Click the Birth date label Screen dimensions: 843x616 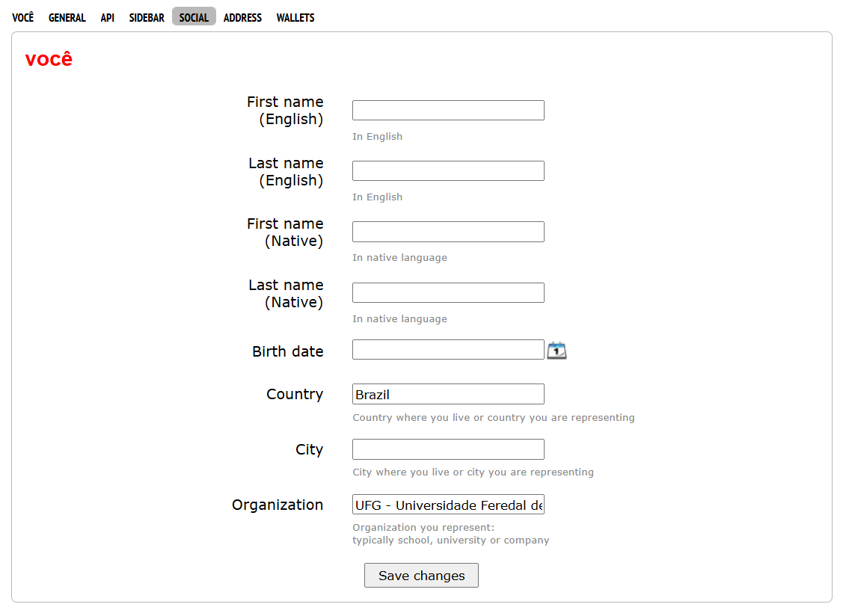pyautogui.click(x=288, y=351)
